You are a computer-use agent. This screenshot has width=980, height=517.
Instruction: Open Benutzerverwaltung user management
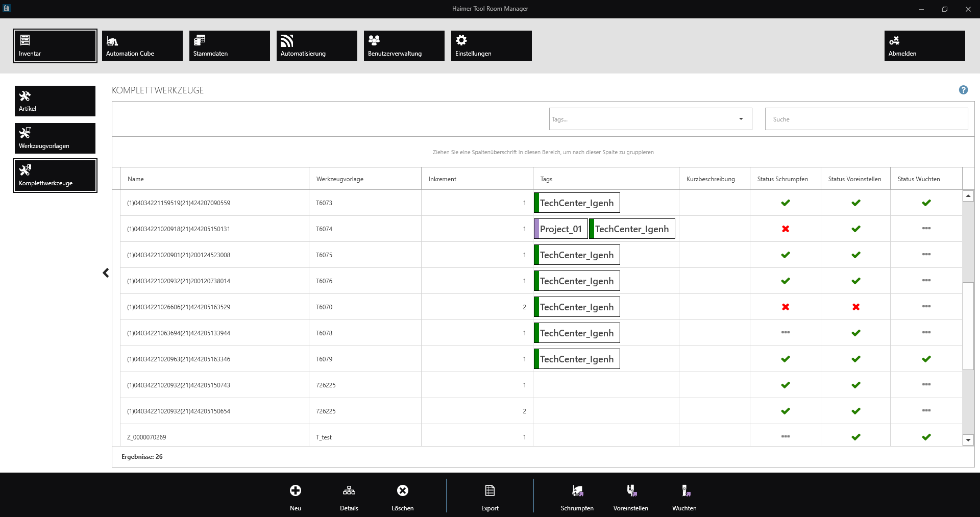[x=404, y=46]
